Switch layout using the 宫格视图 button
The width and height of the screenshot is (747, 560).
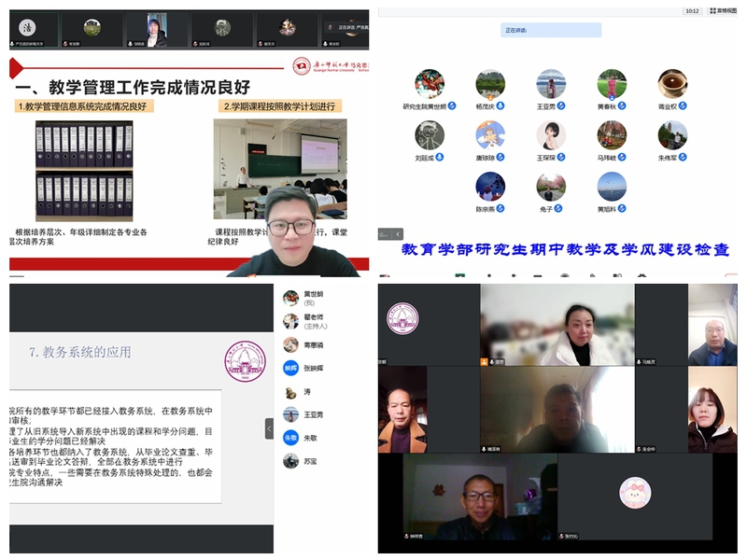point(723,10)
